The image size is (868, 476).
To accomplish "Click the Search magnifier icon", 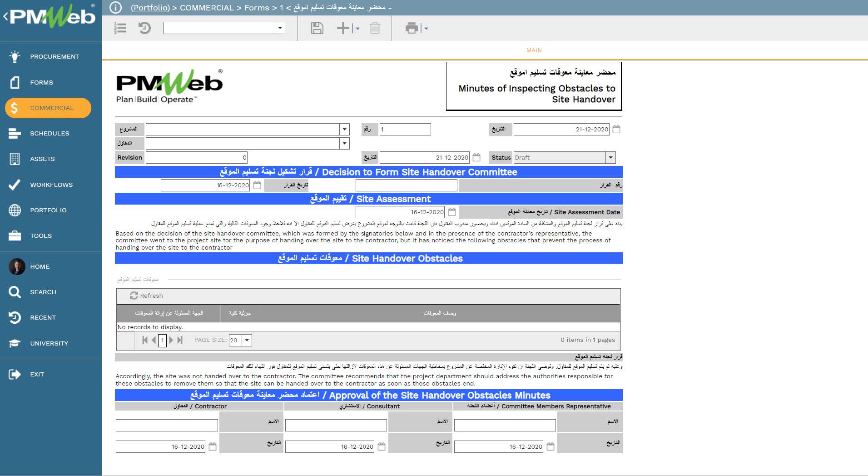I will click(x=15, y=292).
